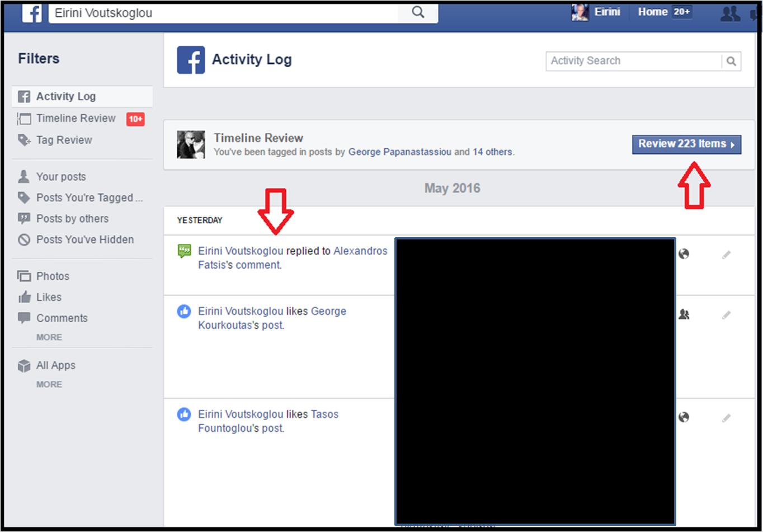Screen dimensions: 763x532
Task: Click the Comments speech bubble sidebar icon
Action: point(23,318)
